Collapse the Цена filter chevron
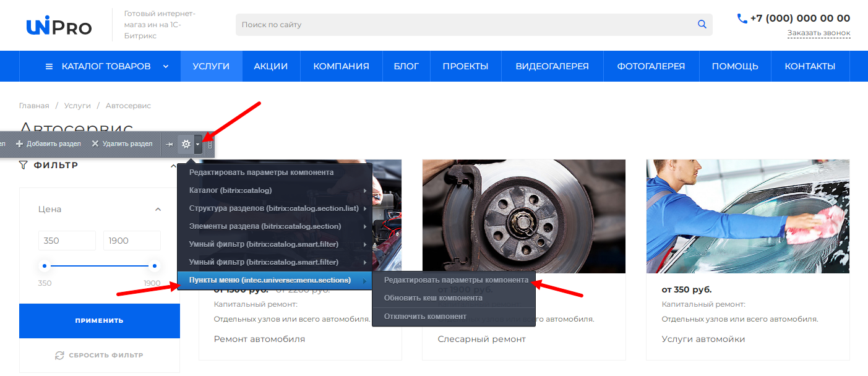This screenshot has width=868, height=376. pyautogui.click(x=158, y=210)
